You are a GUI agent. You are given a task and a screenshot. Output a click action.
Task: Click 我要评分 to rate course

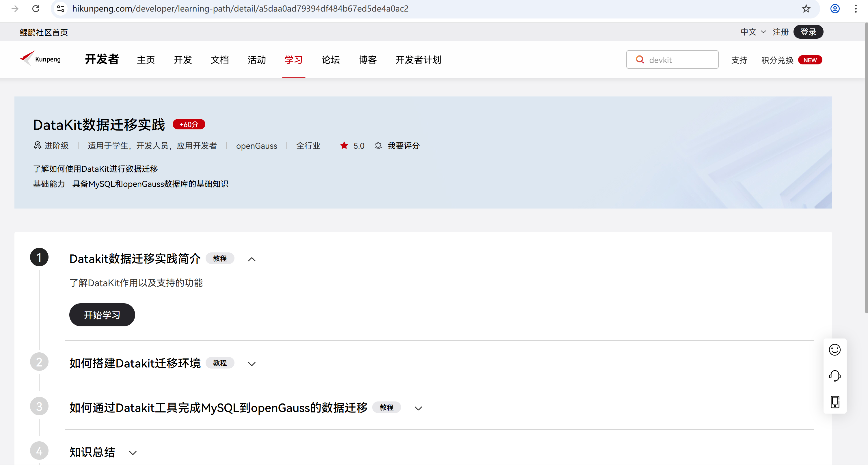404,146
